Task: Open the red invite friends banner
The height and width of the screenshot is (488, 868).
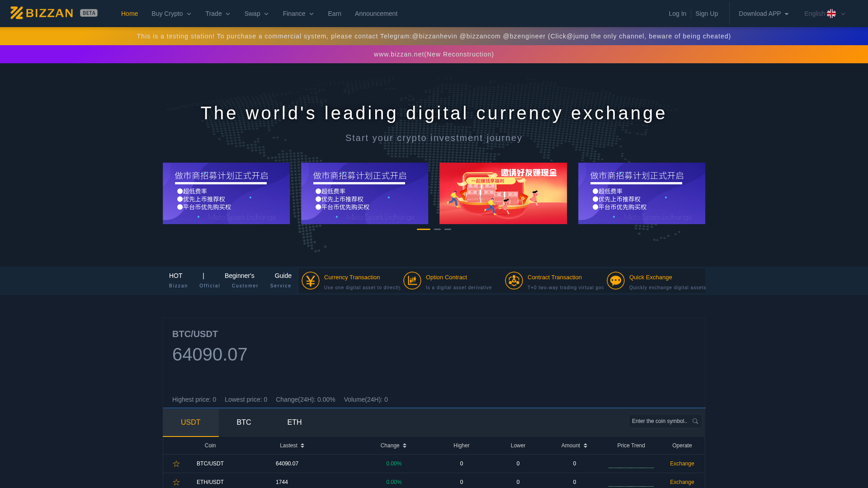Action: coord(503,193)
